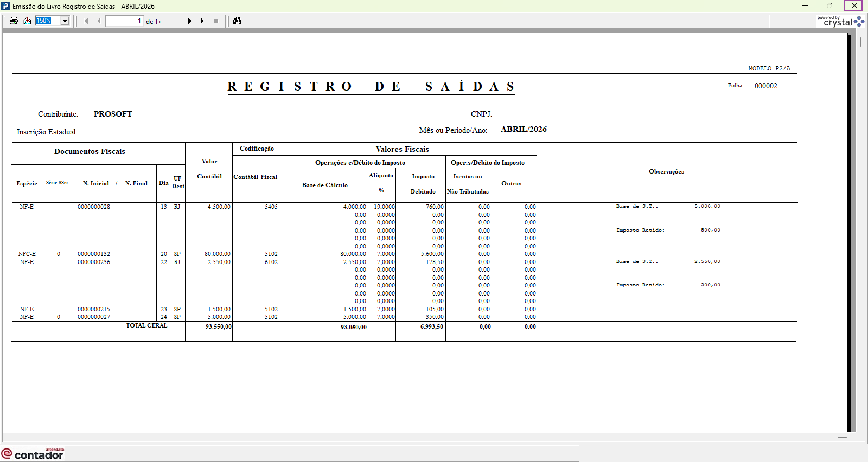
Task: Click the imposto debitado value 178,50
Action: pyautogui.click(x=435, y=262)
